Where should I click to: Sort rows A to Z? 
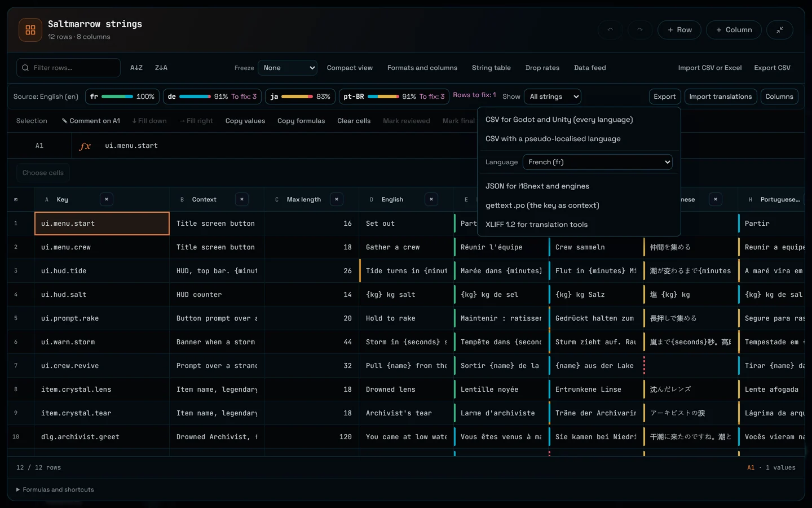[x=136, y=68]
